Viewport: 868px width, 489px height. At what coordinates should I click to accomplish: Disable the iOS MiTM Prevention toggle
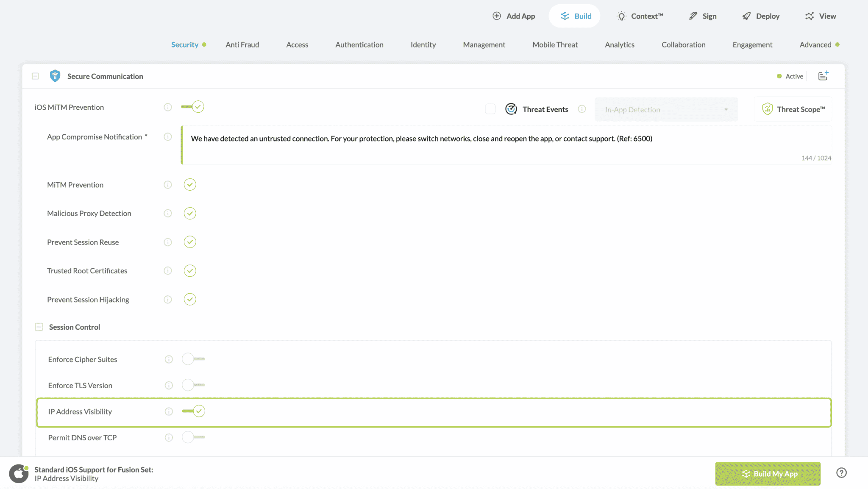[x=193, y=107]
